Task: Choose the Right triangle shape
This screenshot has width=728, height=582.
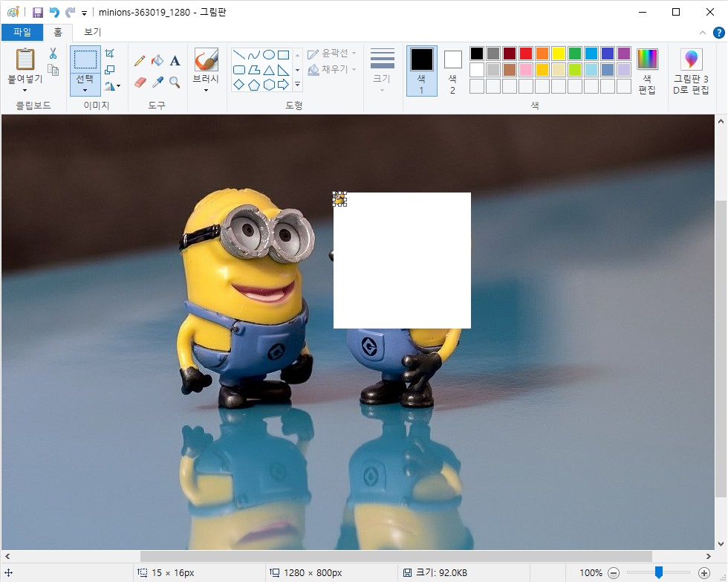Action: [283, 70]
